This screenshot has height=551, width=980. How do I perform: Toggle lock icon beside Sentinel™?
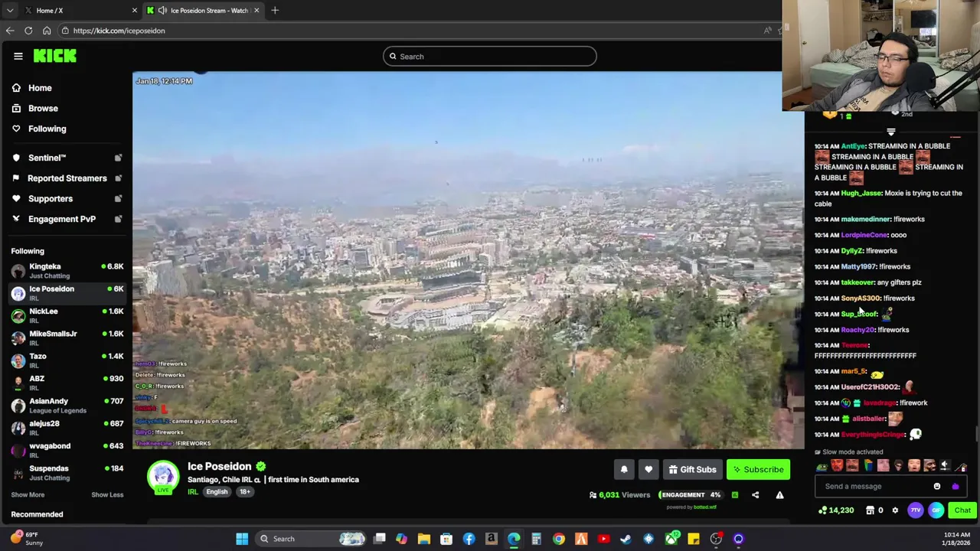[x=118, y=158]
